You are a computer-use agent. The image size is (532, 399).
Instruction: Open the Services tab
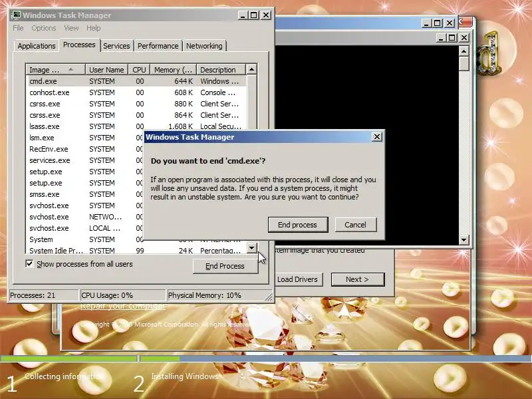[x=116, y=46]
